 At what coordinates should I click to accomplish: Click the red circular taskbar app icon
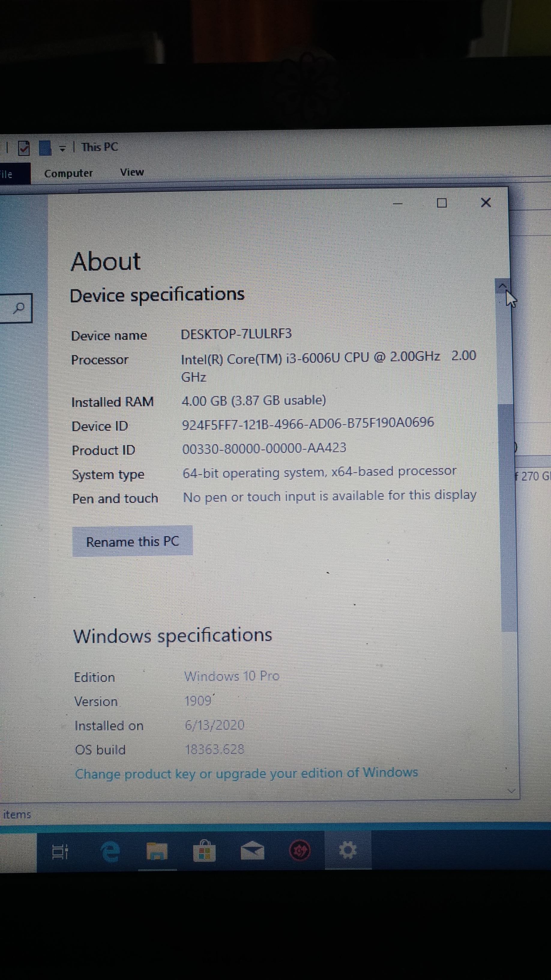click(x=300, y=850)
